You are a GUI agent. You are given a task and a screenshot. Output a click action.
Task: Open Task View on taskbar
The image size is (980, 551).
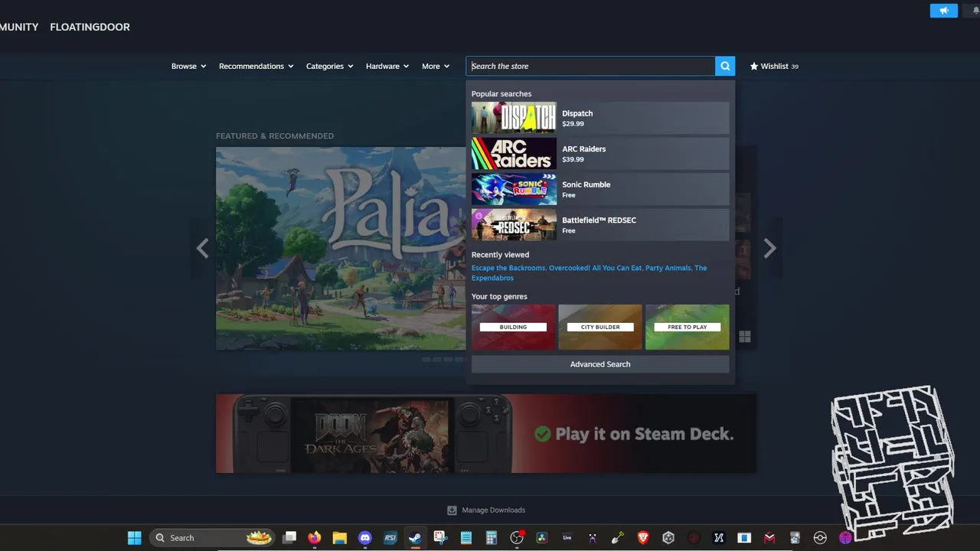(x=289, y=538)
